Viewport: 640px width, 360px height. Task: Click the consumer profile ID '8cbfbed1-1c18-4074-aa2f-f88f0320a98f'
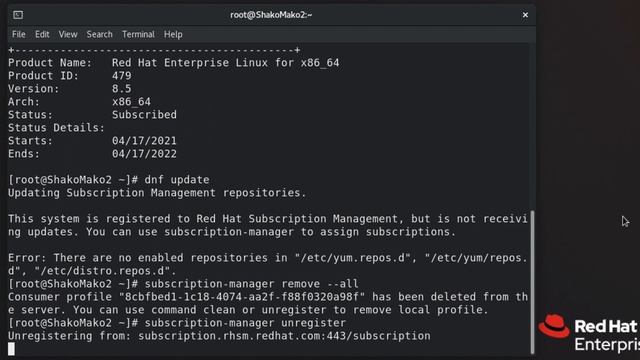242,297
